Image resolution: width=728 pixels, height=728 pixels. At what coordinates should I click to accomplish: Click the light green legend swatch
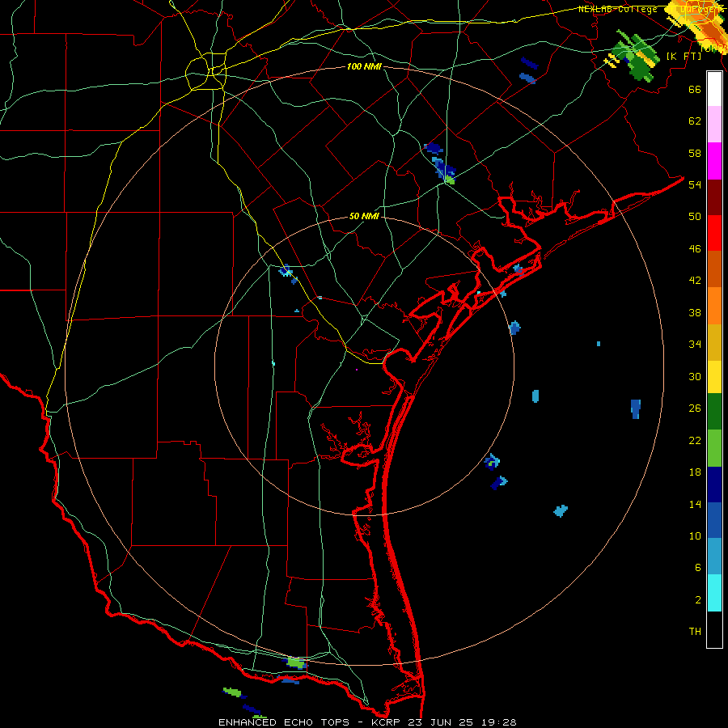[714, 448]
